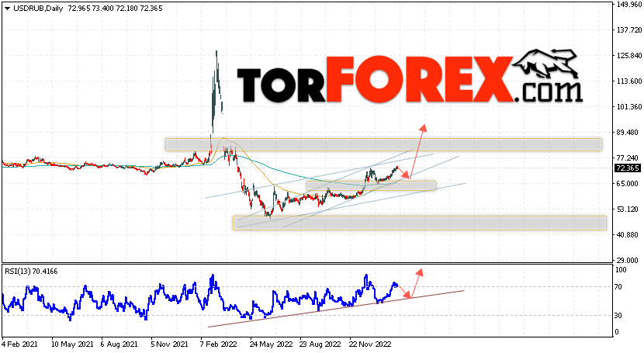
Task: Select the OHLC values 72.965 73.400 72.180 72.365
Action: (114, 9)
